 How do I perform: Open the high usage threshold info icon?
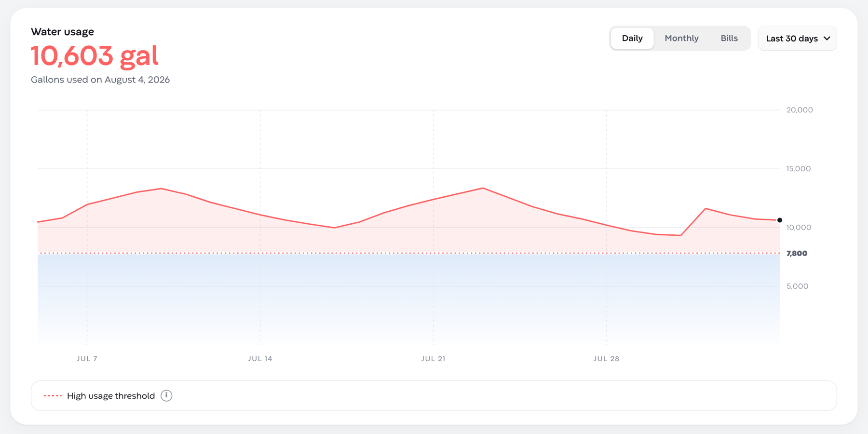click(166, 396)
